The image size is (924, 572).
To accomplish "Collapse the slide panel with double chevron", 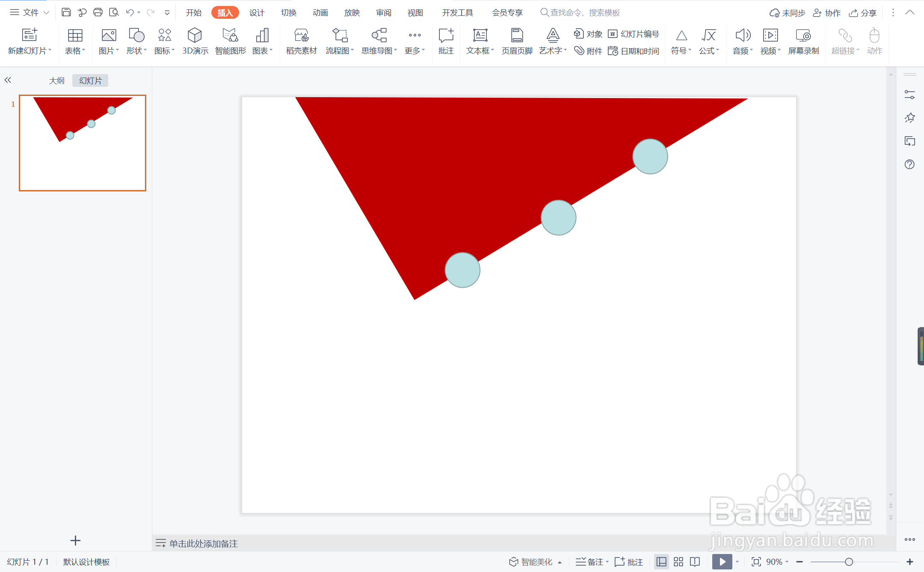I will 8,80.
